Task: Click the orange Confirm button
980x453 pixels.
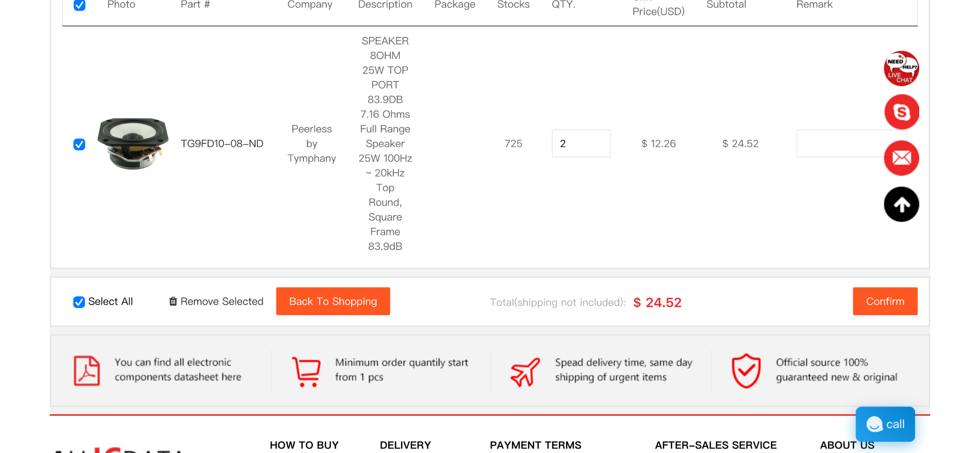Action: 885,301
